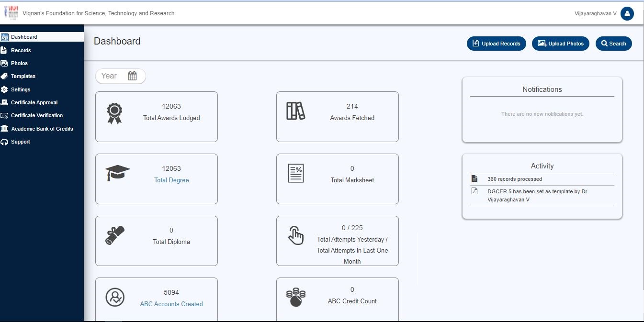Click the ABC Accounts Created person icon
The width and height of the screenshot is (644, 322).
(115, 297)
